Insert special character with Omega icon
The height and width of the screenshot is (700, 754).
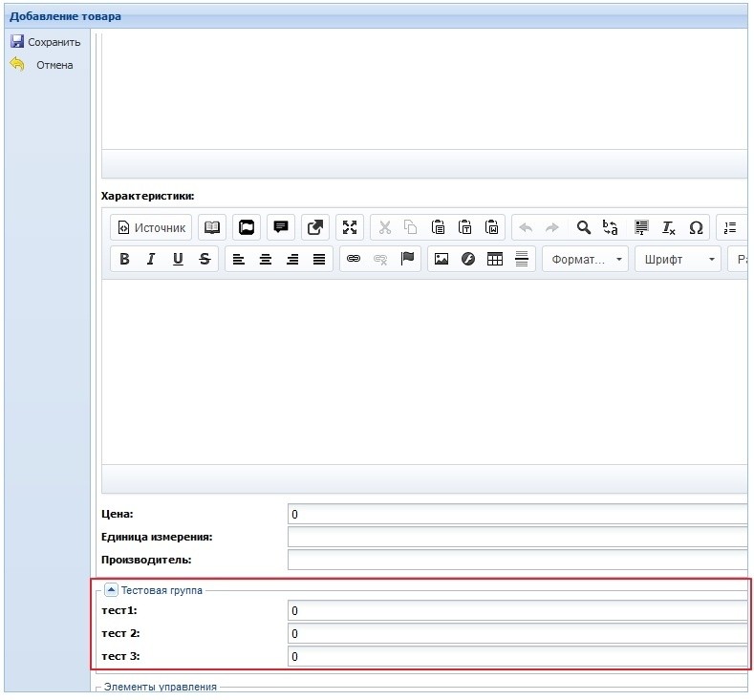click(x=696, y=227)
